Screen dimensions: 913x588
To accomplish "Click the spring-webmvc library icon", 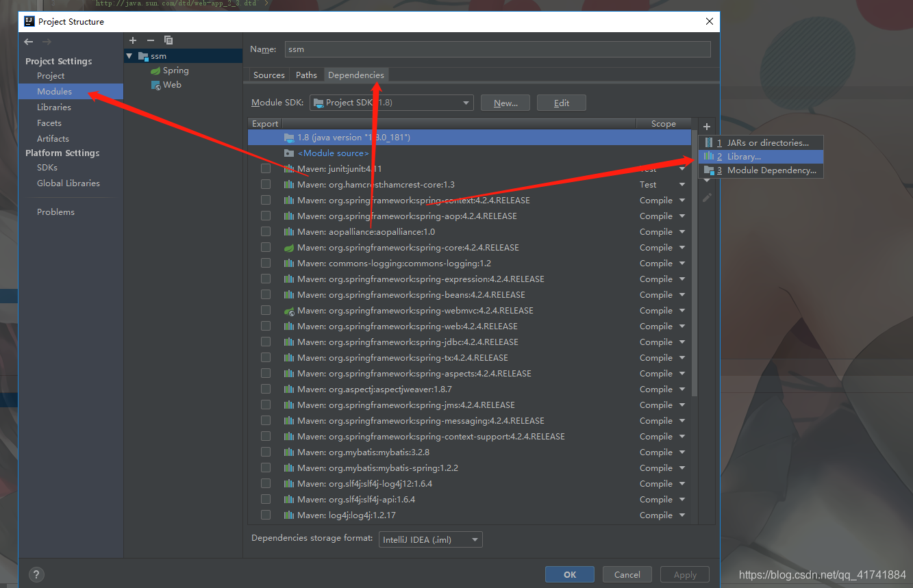I will click(289, 311).
